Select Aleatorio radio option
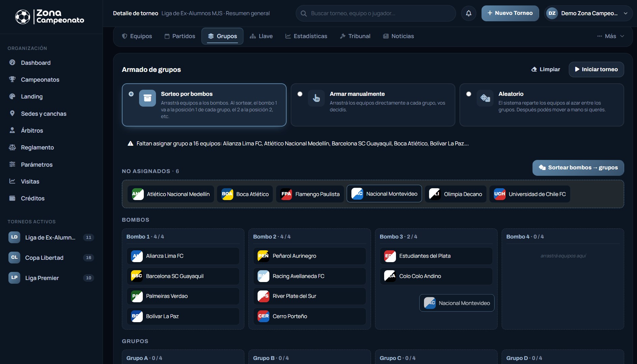 (x=469, y=94)
